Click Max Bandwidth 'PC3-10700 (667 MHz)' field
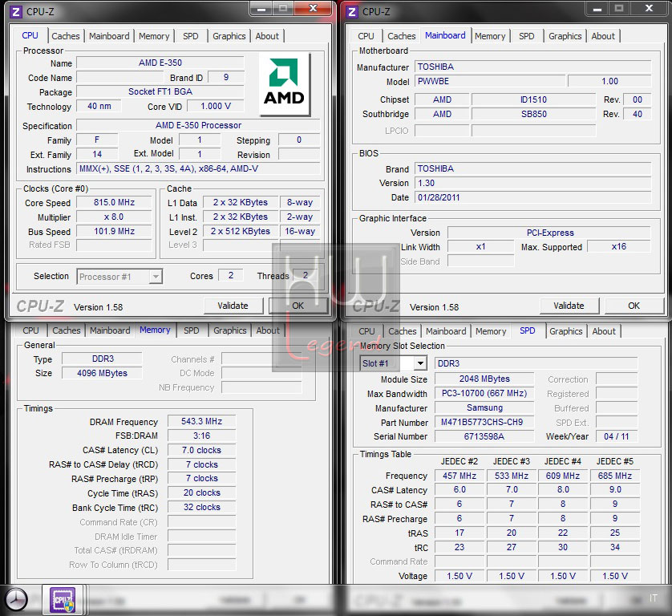This screenshot has width=672, height=616. 484,394
